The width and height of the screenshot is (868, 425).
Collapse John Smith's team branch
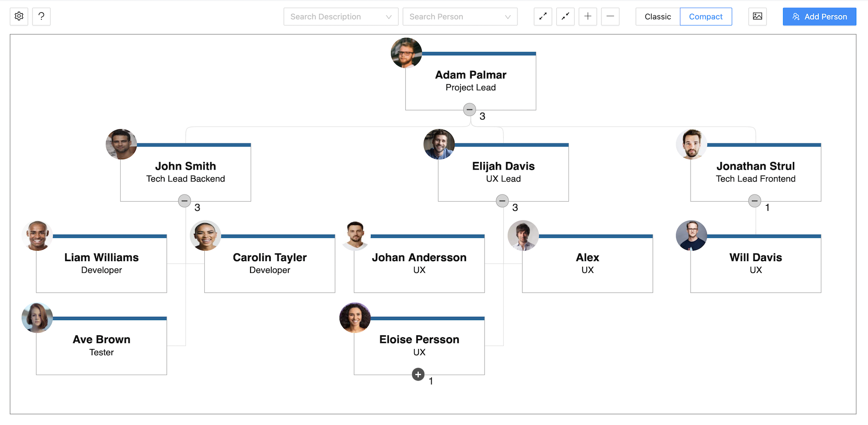point(184,201)
